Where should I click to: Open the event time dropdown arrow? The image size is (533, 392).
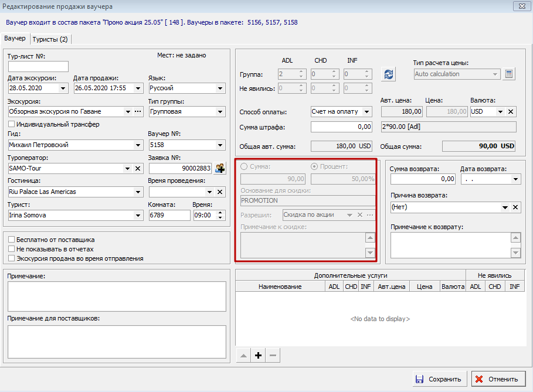point(210,192)
